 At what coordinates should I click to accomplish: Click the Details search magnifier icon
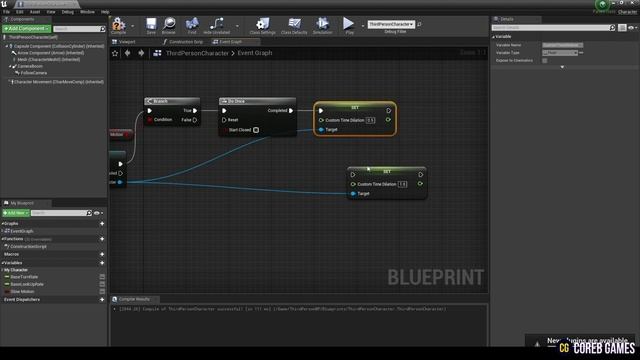(x=612, y=28)
